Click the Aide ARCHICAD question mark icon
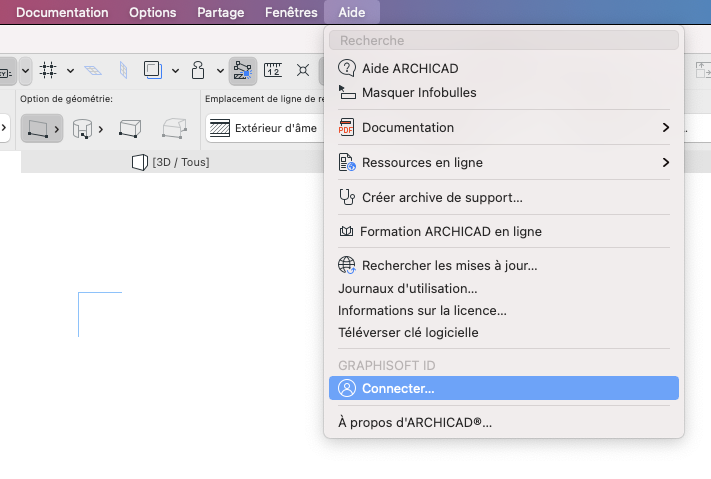 347,68
